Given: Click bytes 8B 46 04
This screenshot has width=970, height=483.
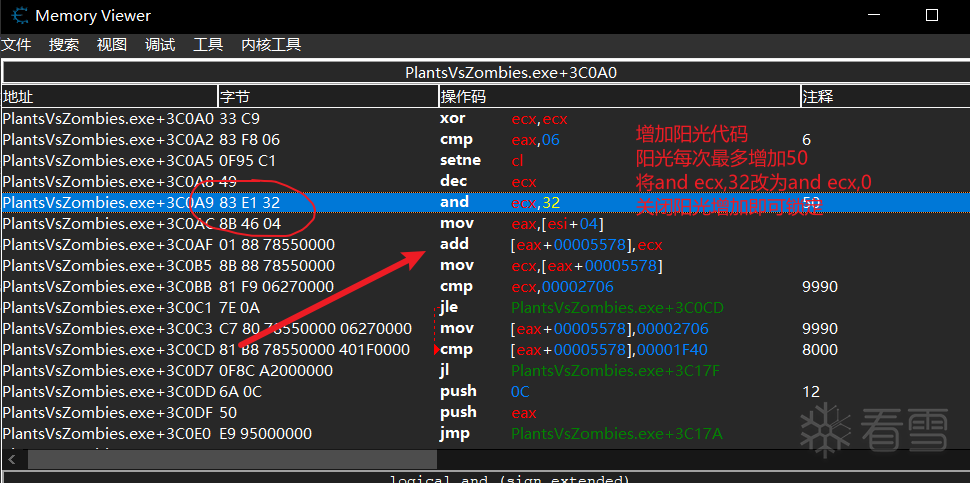Looking at the screenshot, I should [251, 224].
